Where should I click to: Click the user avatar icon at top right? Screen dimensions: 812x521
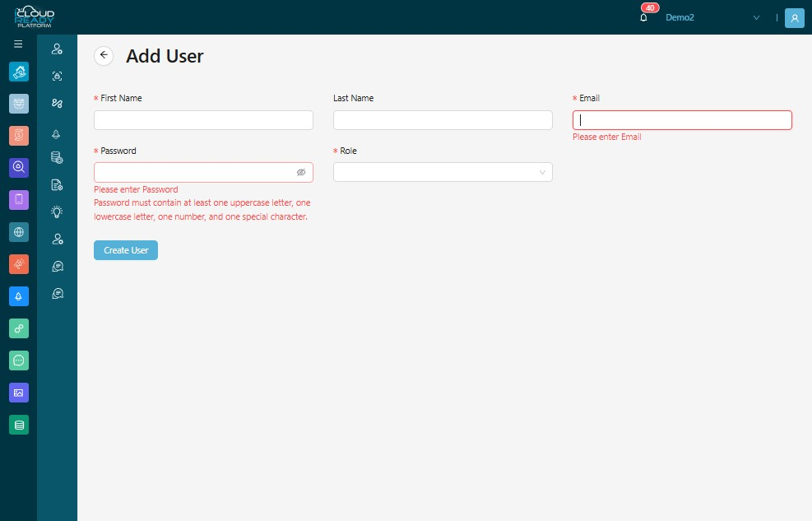[x=795, y=17]
